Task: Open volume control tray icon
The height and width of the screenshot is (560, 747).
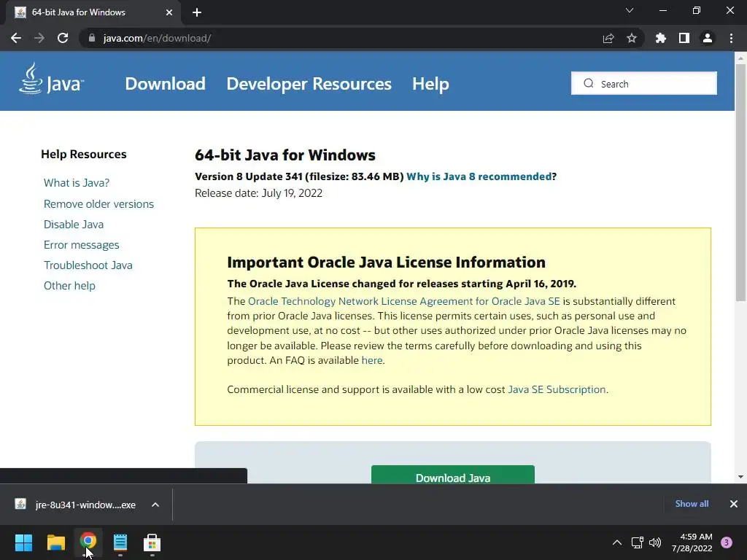Action: click(656, 542)
